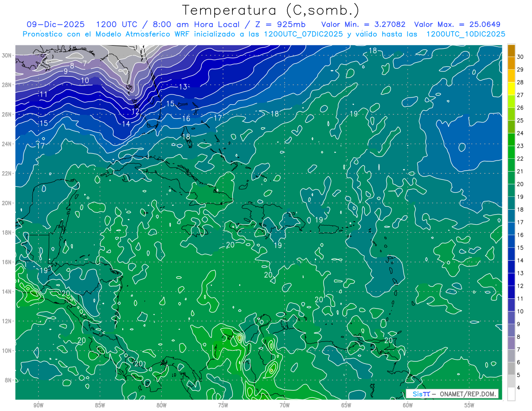Click the contour label "13" on the map
This screenshot has height=411, width=532.
(x=183, y=86)
